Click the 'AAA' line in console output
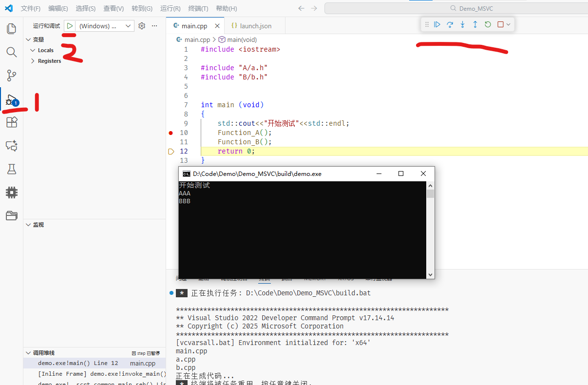Image resolution: width=588 pixels, height=385 pixels. pyautogui.click(x=185, y=193)
